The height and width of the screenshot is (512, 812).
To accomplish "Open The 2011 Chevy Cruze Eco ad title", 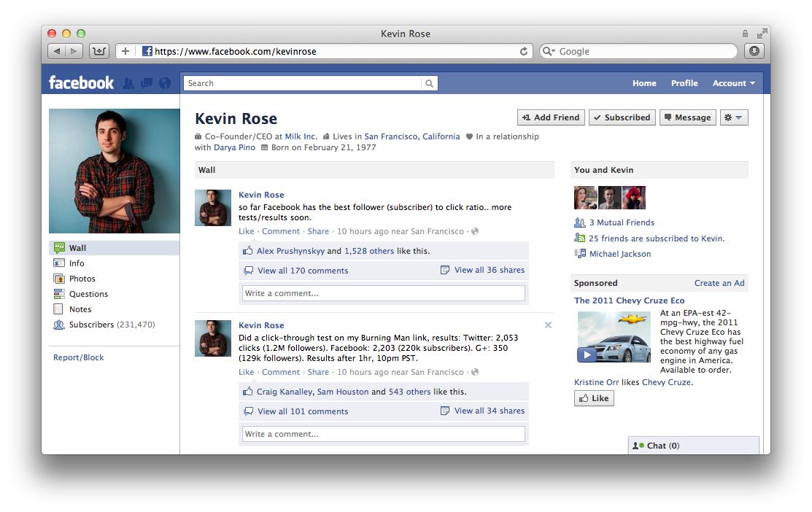I will pyautogui.click(x=629, y=300).
